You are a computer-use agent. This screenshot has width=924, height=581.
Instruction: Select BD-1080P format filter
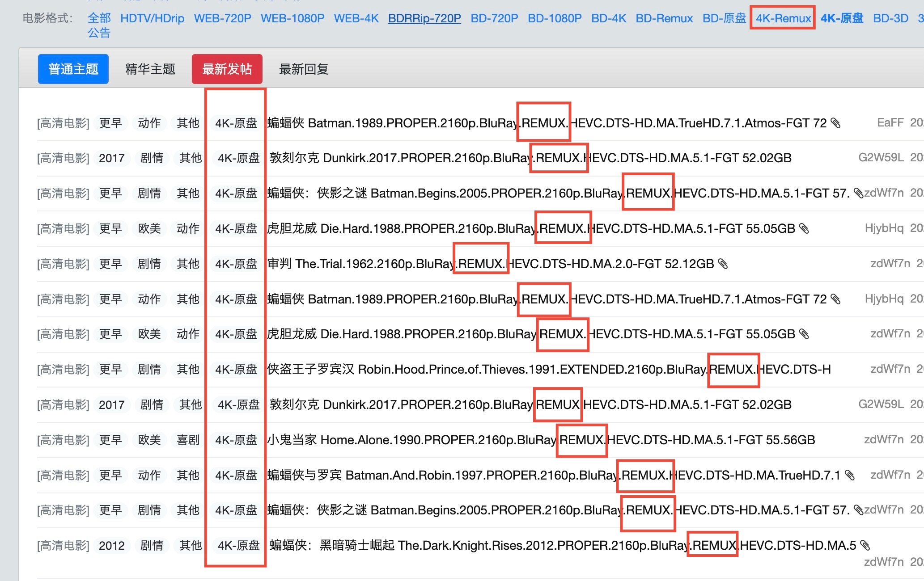[555, 18]
